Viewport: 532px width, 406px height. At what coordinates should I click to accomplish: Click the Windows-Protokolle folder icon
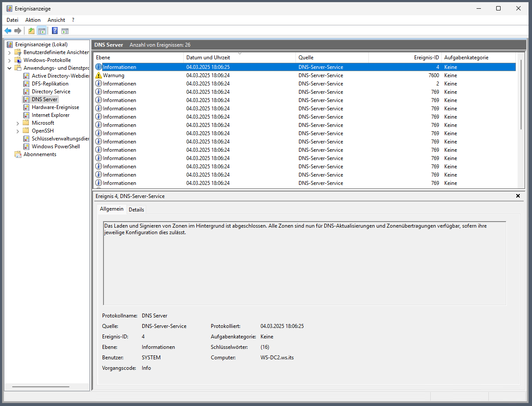18,60
